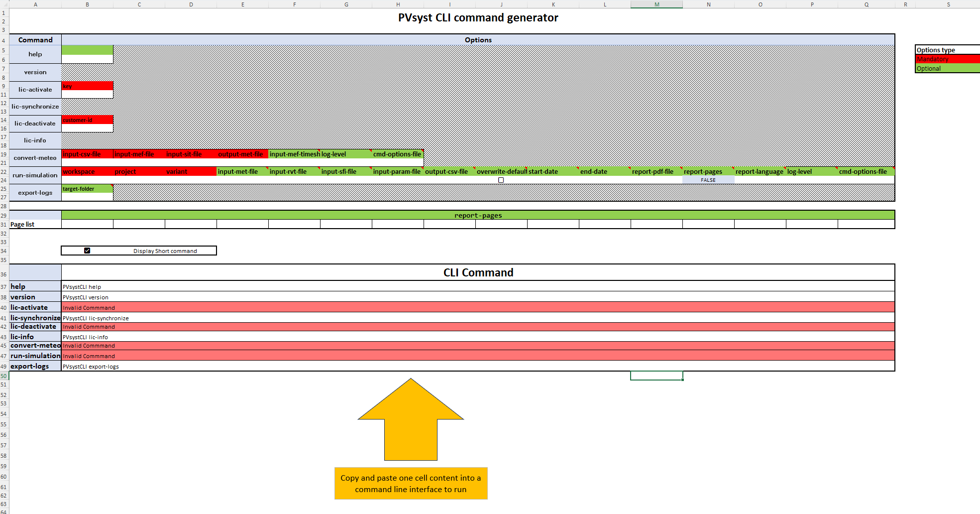Click the Options type legend header
Screen dimensions: 980x514
tap(948, 50)
